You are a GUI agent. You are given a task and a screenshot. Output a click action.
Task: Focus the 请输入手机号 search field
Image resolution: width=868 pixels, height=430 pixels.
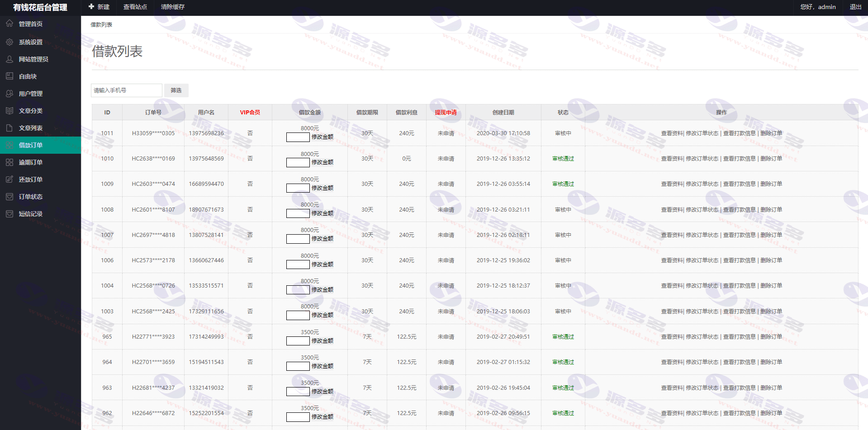tap(127, 90)
